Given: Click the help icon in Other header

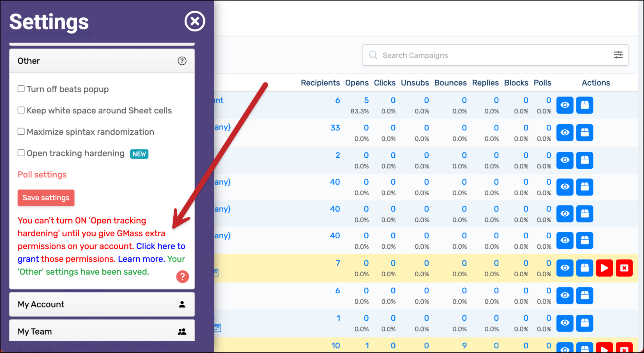Looking at the screenshot, I should click(x=182, y=61).
